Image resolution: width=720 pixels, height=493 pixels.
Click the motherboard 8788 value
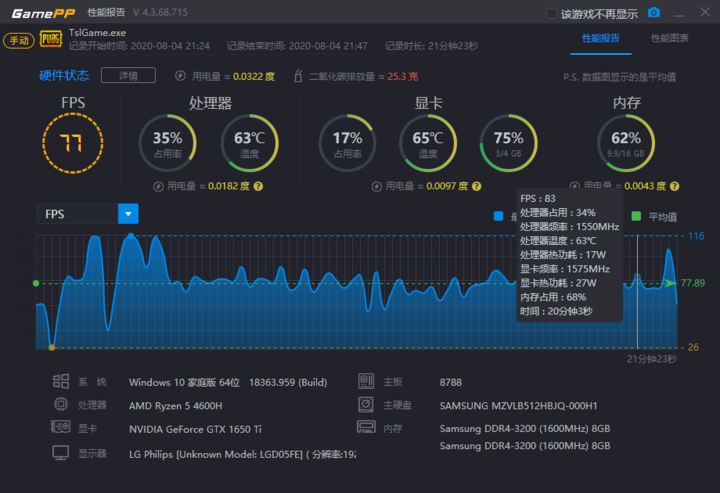[450, 382]
